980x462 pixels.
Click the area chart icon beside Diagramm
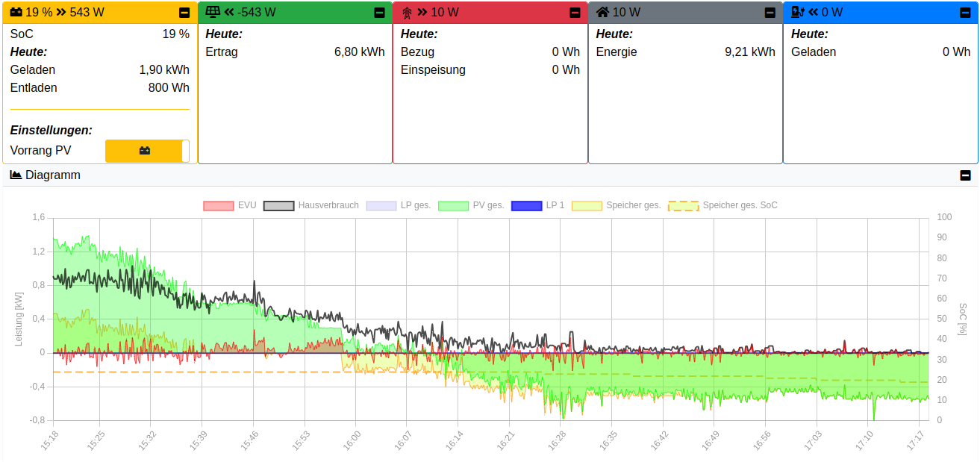pyautogui.click(x=16, y=175)
